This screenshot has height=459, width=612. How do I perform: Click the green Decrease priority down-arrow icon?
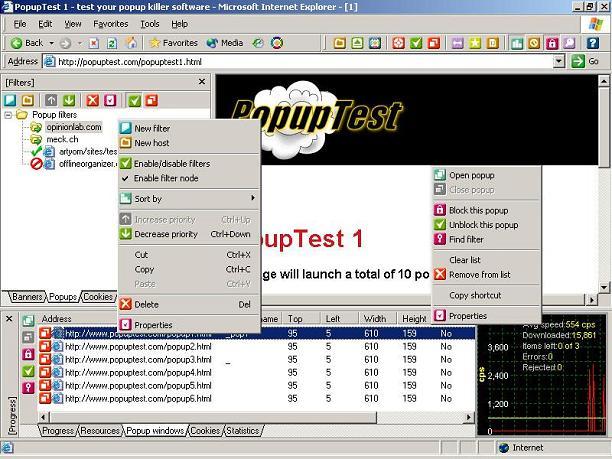(x=69, y=100)
